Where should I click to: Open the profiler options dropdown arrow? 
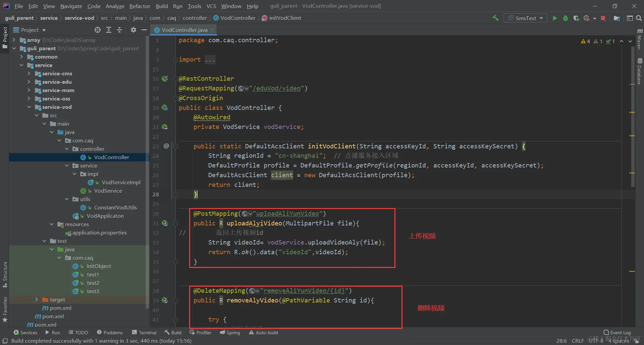(x=595, y=18)
